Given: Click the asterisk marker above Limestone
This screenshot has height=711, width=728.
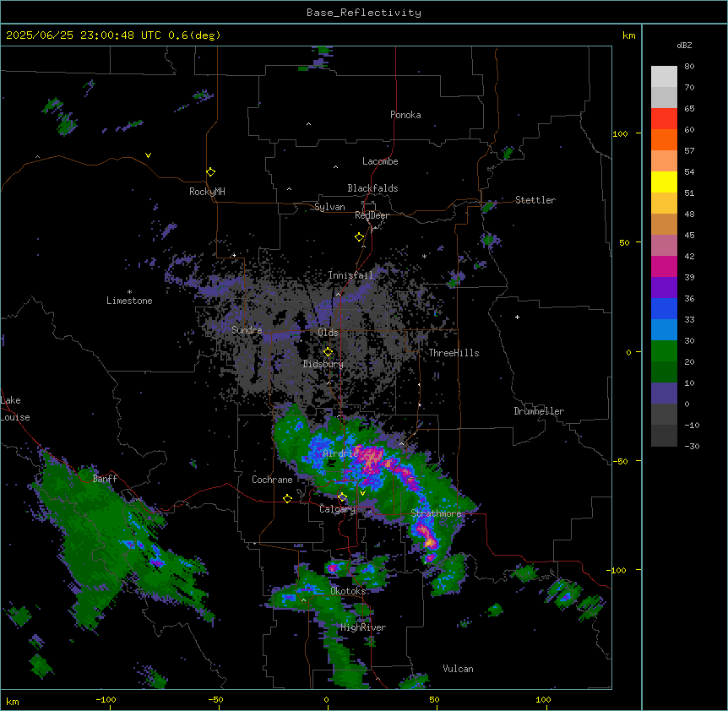Looking at the screenshot, I should click(x=129, y=292).
